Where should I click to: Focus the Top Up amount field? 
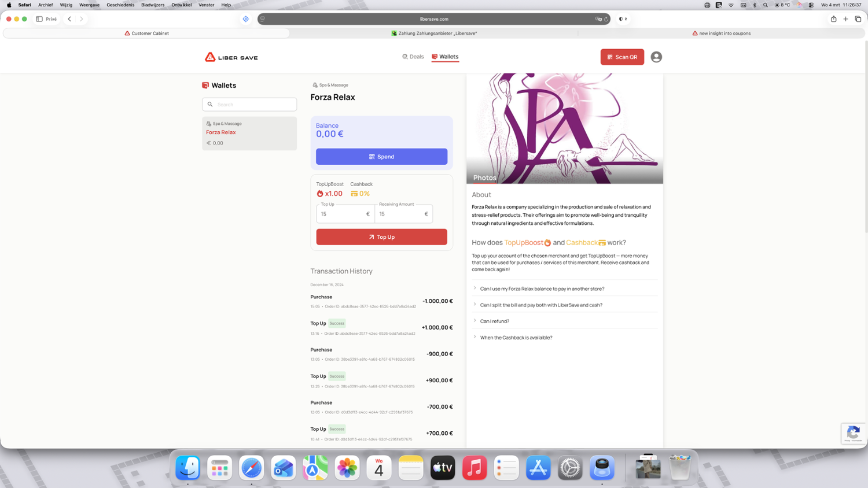[343, 214]
